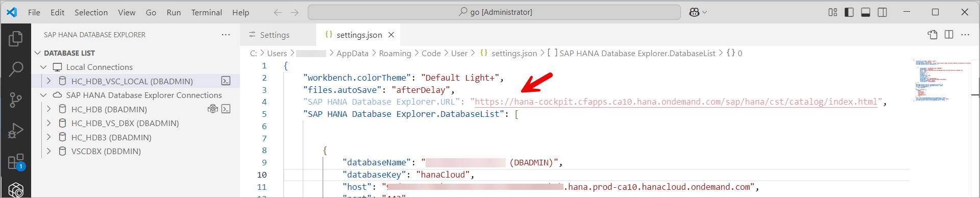Image resolution: width=980 pixels, height=198 pixels.
Task: Expand HC_HDB_VSC_LOCAL (DBADMIN) node
Action: (48, 81)
